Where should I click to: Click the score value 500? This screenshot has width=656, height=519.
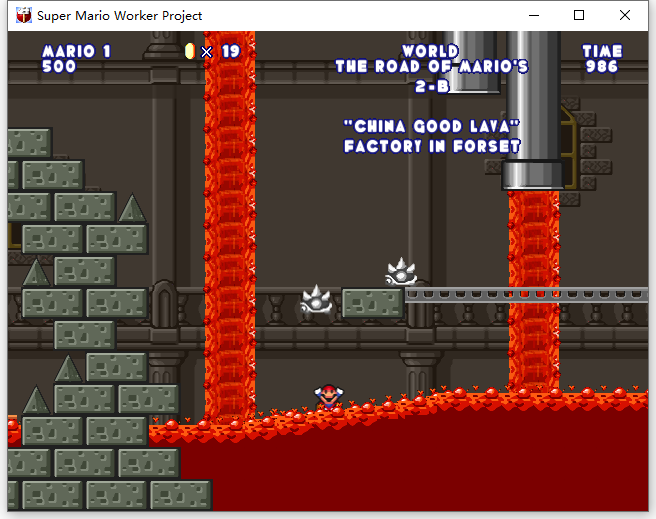pos(59,66)
